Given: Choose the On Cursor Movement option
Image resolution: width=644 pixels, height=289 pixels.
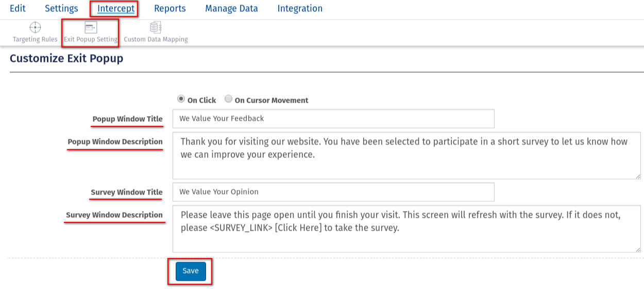Looking at the screenshot, I should pyautogui.click(x=229, y=99).
